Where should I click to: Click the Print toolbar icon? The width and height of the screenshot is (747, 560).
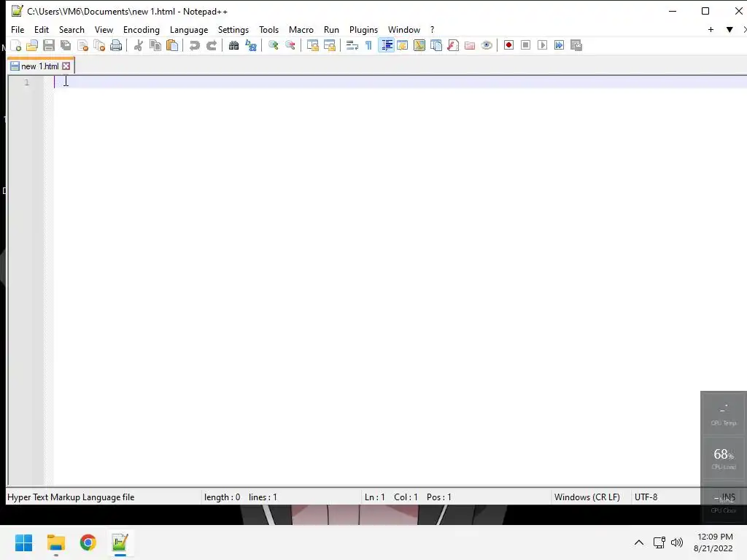116,45
